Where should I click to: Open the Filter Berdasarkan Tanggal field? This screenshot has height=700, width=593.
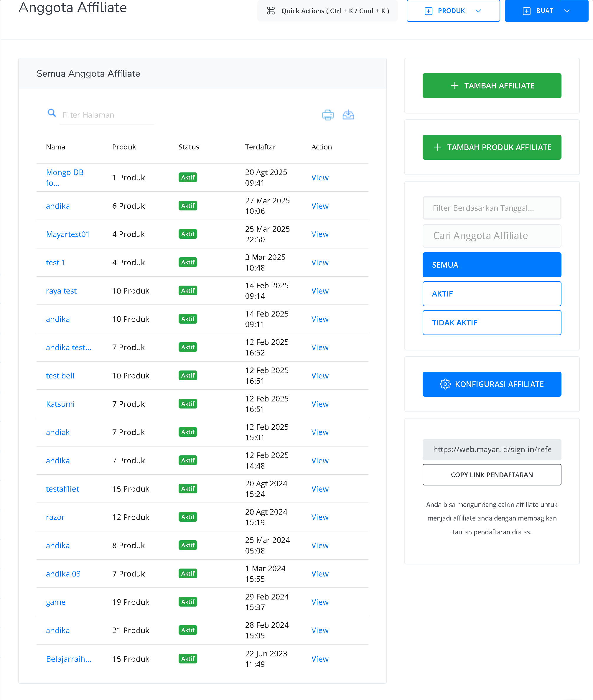point(492,208)
